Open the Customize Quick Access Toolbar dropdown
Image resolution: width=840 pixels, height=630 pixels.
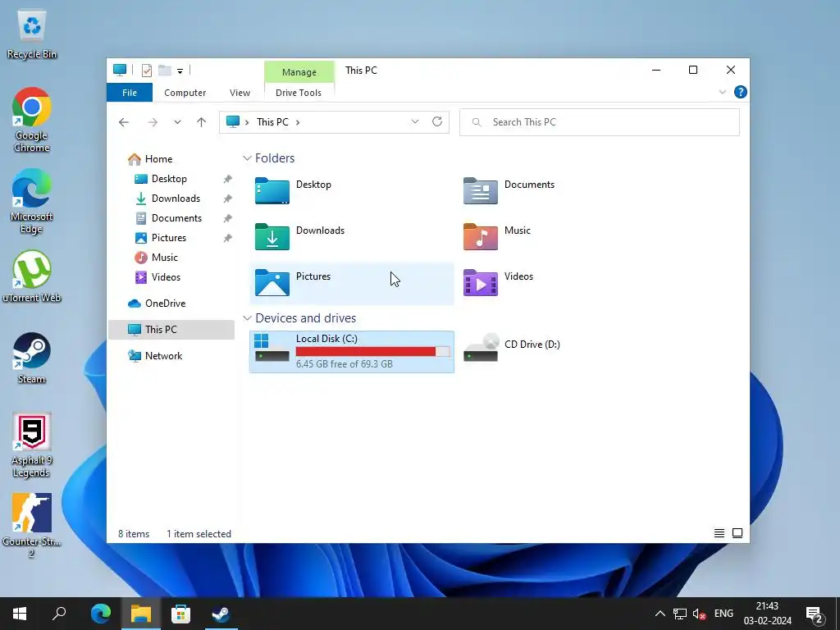pos(180,71)
